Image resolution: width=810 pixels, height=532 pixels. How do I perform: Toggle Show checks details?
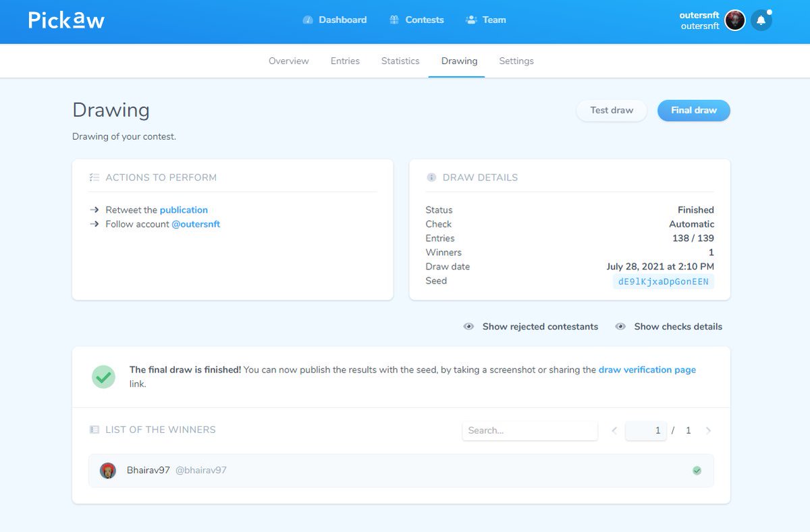pos(668,327)
